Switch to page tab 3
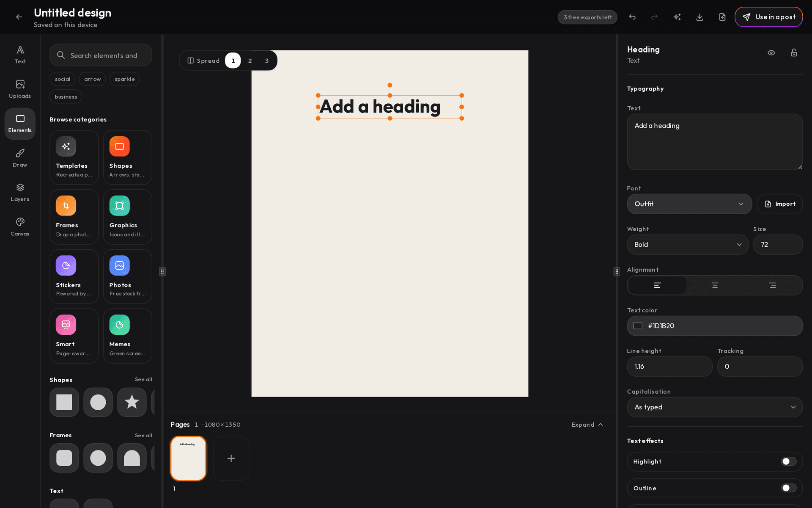 [267, 61]
